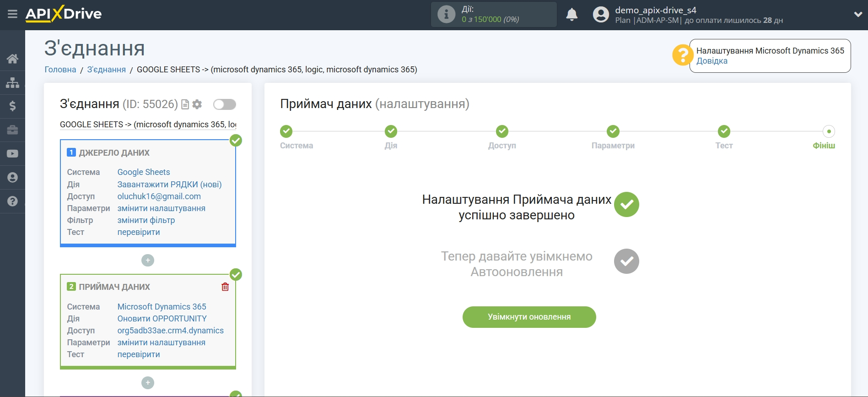Go to Тест step
Image resolution: width=868 pixels, height=397 pixels.
(724, 132)
